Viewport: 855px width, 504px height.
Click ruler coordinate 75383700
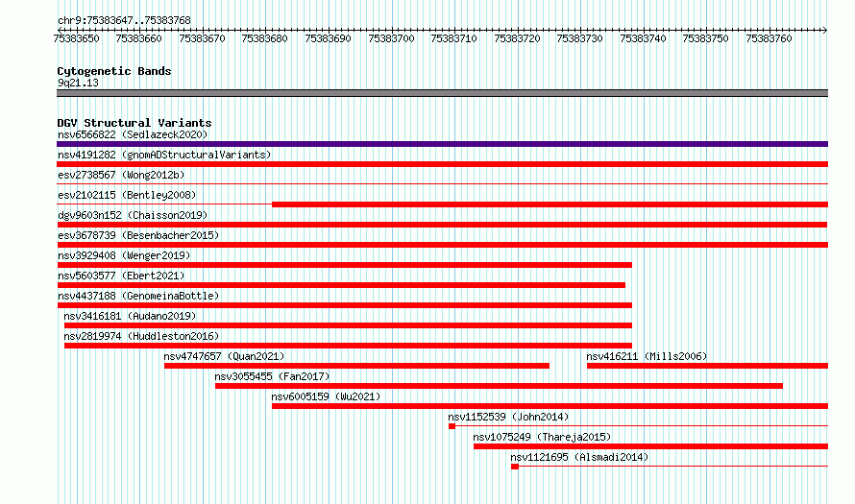[x=391, y=38]
